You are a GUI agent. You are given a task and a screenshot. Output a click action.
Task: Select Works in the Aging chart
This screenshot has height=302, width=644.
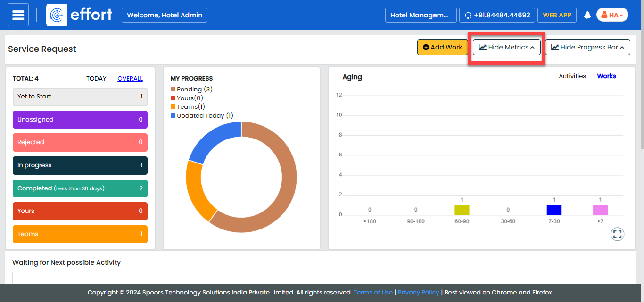pyautogui.click(x=606, y=76)
